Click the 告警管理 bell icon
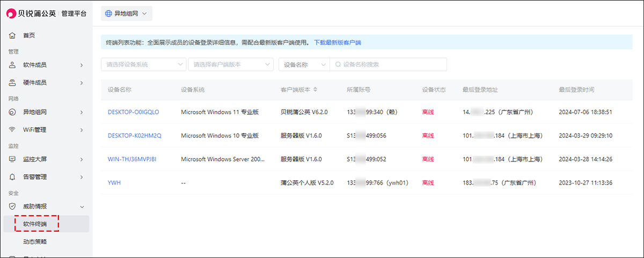 click(12, 177)
